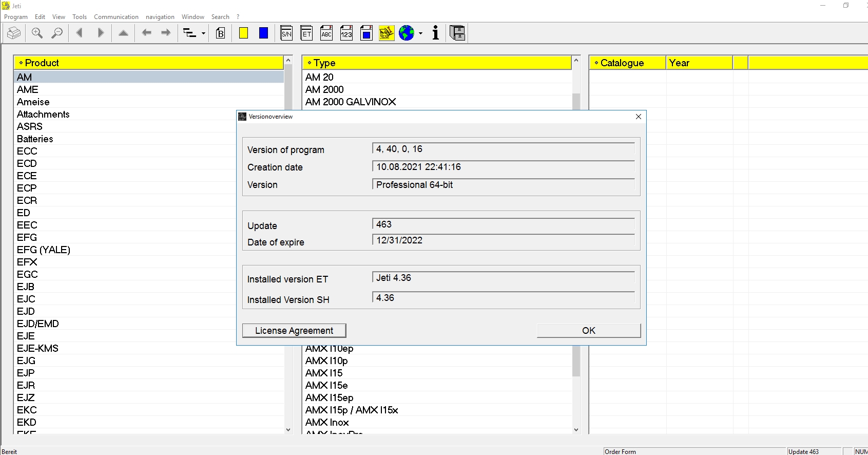The height and width of the screenshot is (455, 868).
Task: Open the Tools menu
Action: point(80,17)
